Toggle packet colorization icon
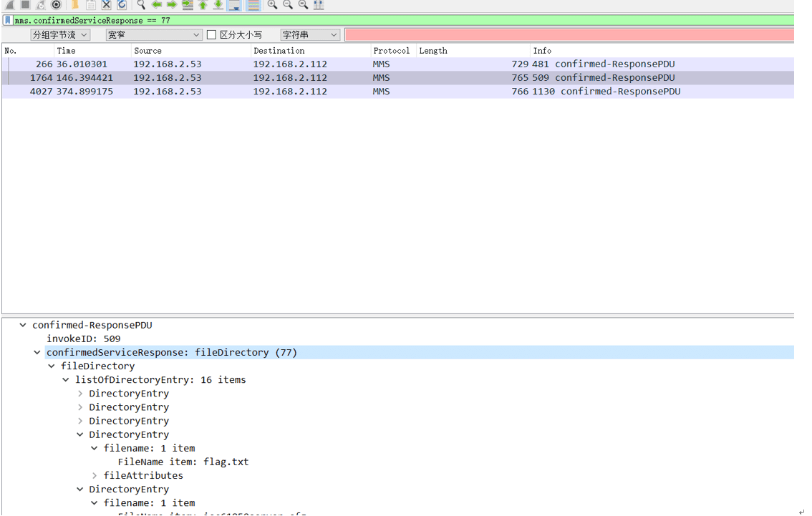 pos(253,5)
